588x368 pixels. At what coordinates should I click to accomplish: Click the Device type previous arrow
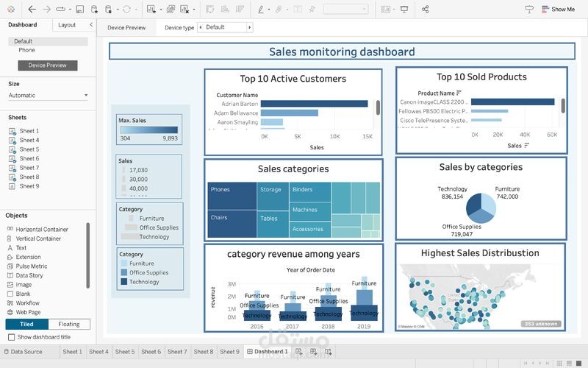(x=200, y=27)
